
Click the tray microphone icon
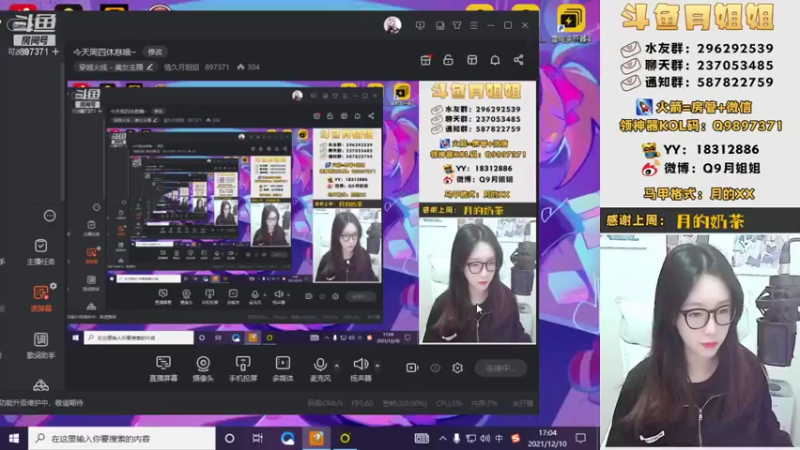pyautogui.click(x=456, y=438)
